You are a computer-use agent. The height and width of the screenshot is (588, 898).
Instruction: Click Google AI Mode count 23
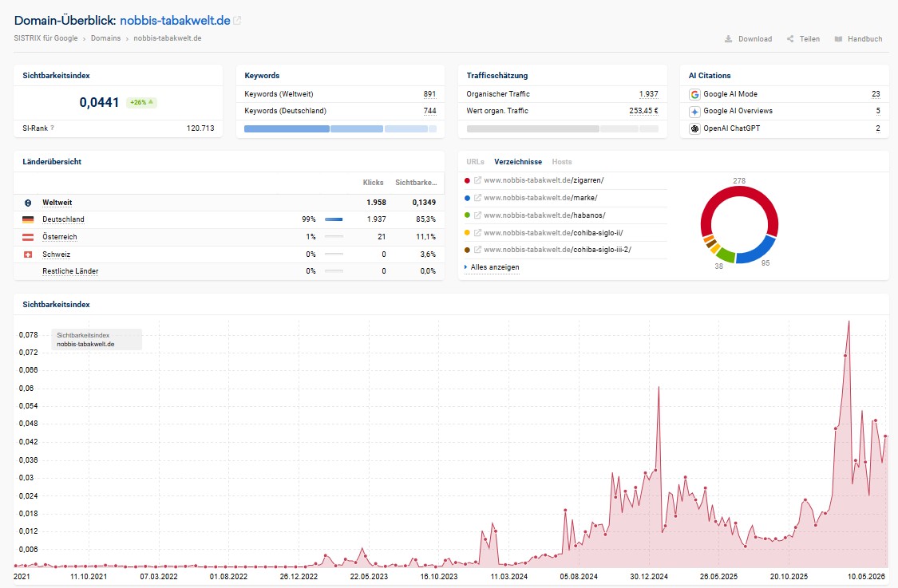click(x=876, y=94)
